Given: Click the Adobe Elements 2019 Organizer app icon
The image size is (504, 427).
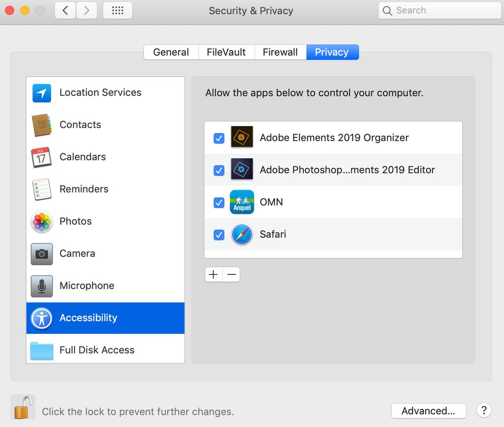Looking at the screenshot, I should click(x=242, y=137).
